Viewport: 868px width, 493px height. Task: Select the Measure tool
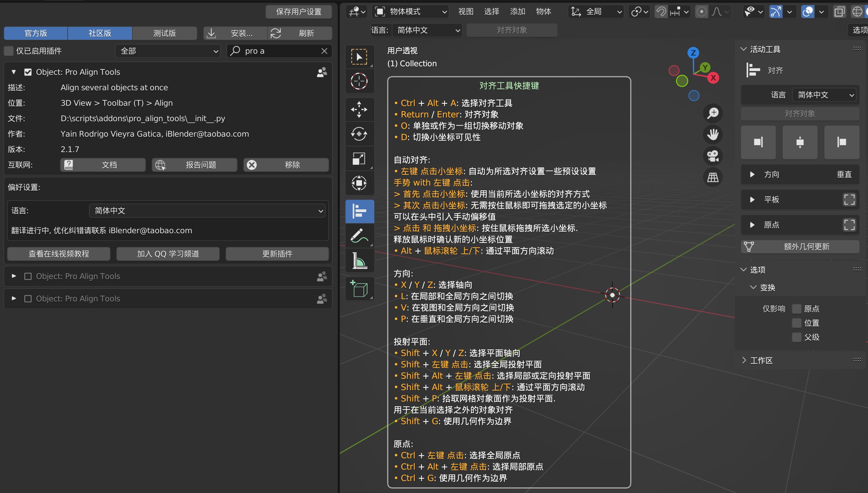pyautogui.click(x=359, y=260)
